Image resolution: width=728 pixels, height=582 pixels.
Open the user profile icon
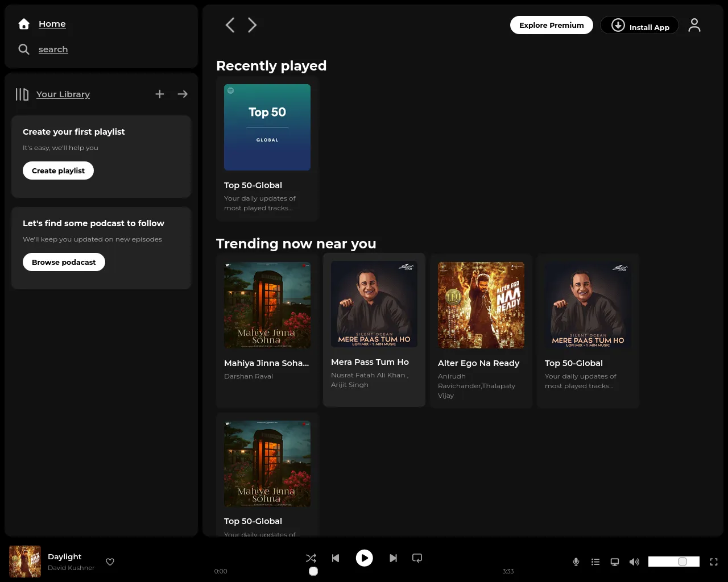coord(694,25)
